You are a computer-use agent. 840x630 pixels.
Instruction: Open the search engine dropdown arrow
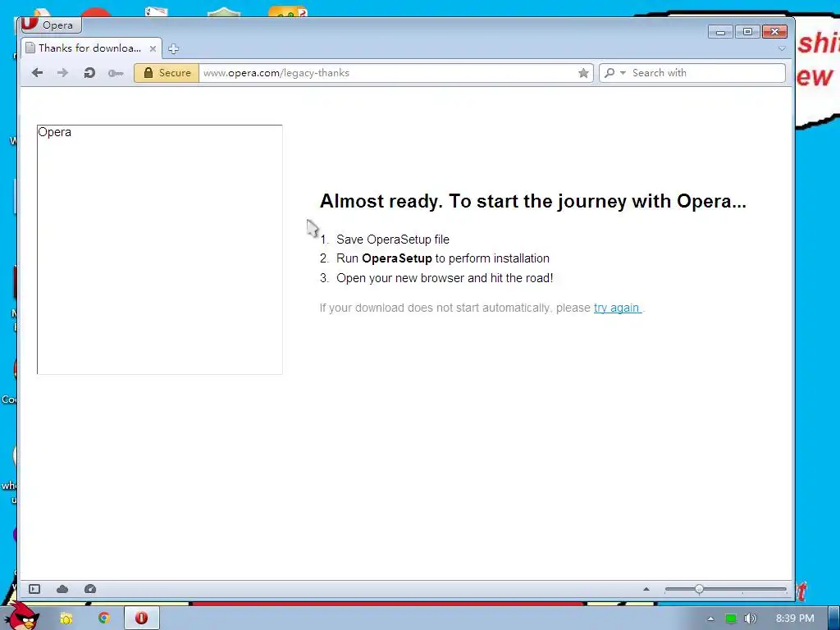tap(623, 73)
